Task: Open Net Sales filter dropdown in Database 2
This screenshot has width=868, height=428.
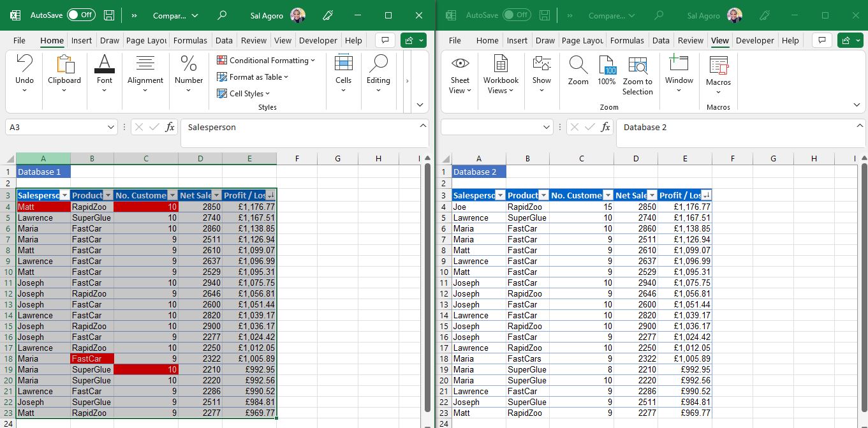Action: 652,196
